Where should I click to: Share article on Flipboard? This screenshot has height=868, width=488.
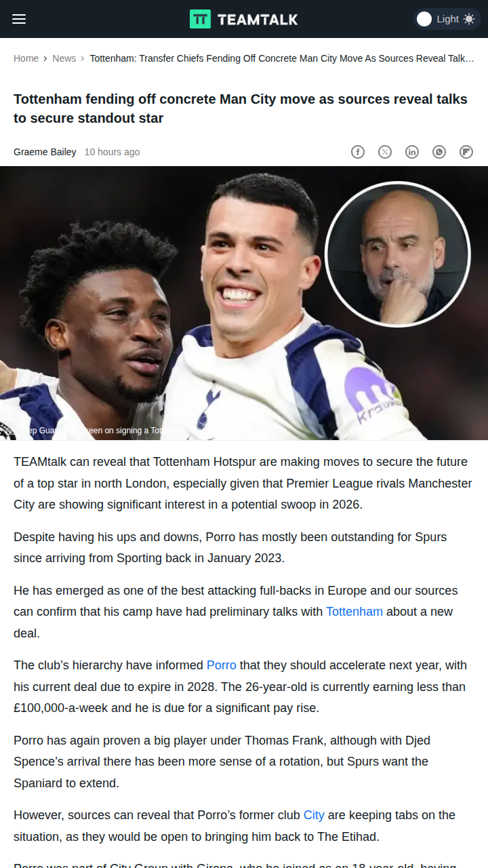tap(466, 152)
